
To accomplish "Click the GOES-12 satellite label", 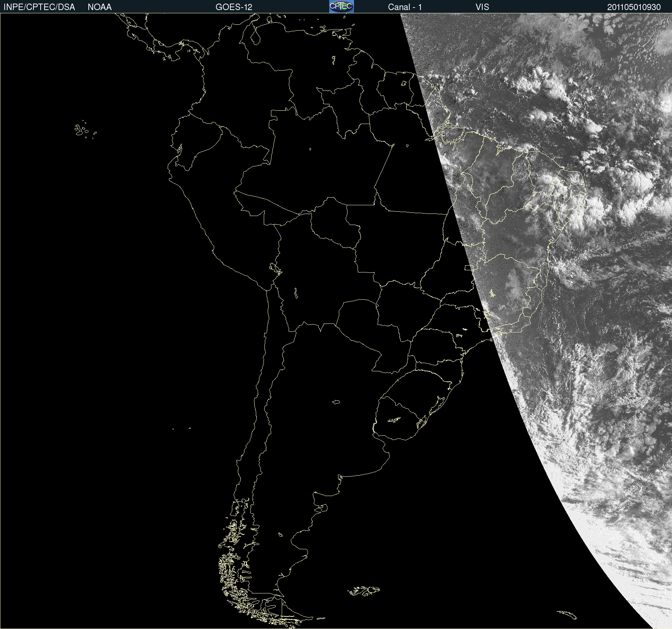I will click(234, 7).
